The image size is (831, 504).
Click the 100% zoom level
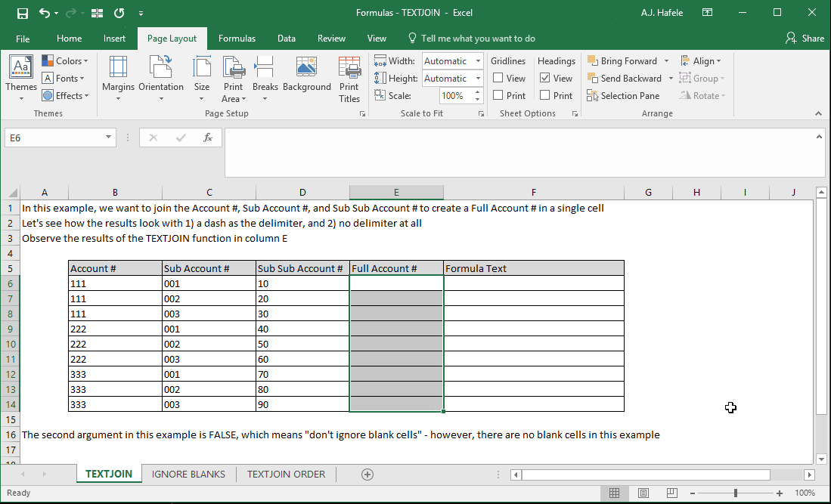coord(805,493)
